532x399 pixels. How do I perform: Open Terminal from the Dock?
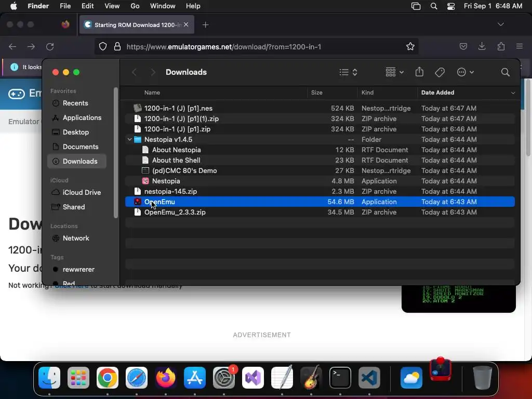pos(340,377)
